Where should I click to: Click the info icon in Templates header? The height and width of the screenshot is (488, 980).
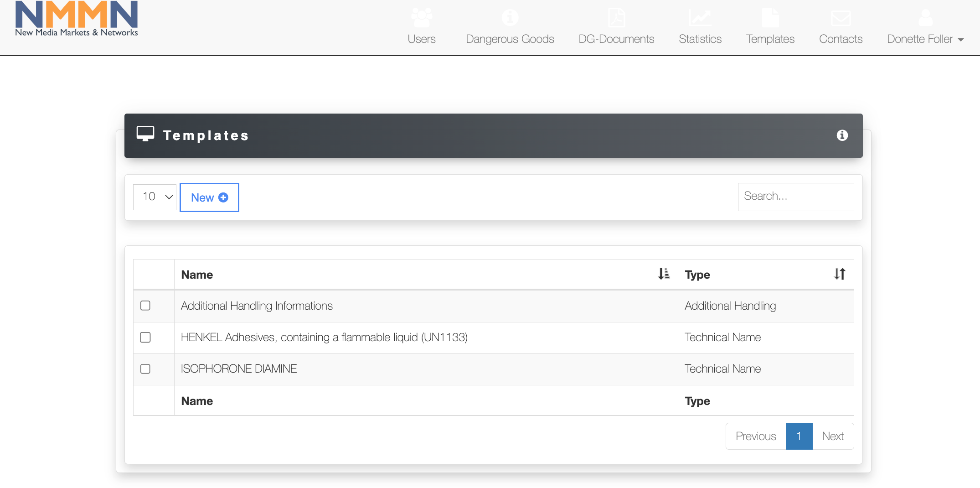(x=842, y=135)
